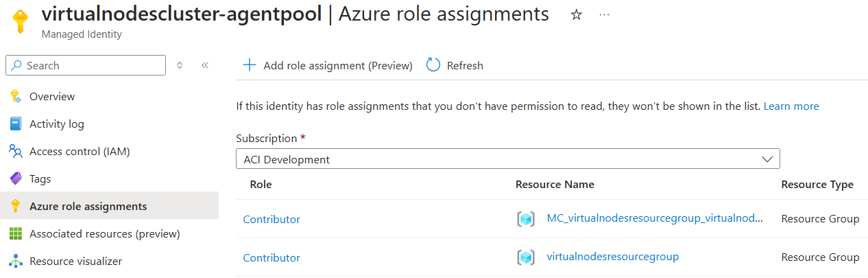868x278 pixels.
Task: Open the Overview menu item
Action: [52, 97]
